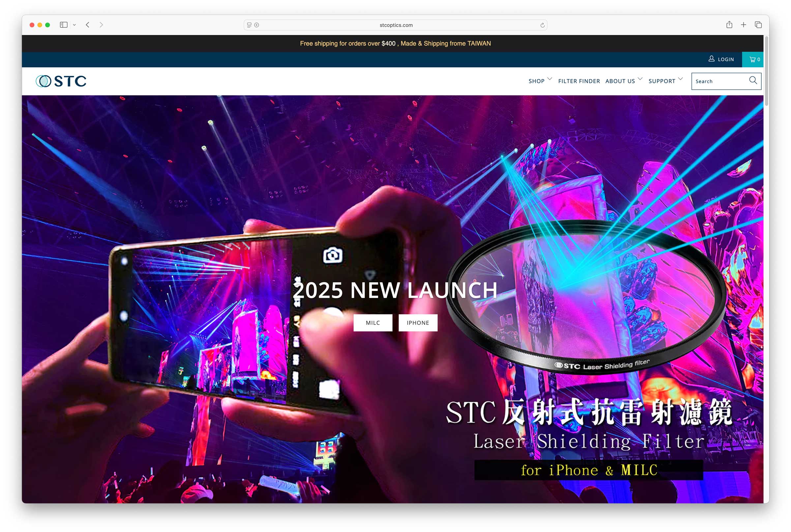Click the Safari share icon

[x=729, y=24]
